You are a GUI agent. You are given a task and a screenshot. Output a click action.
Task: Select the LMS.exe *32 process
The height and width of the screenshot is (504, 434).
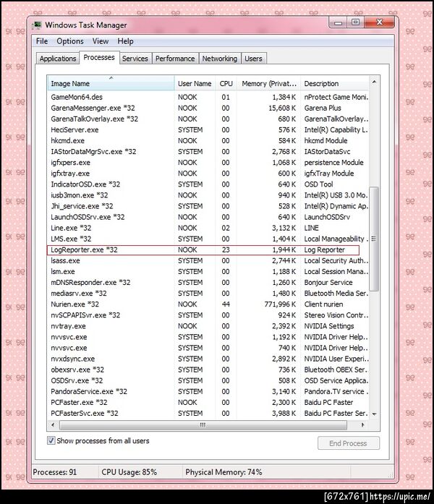pos(208,239)
